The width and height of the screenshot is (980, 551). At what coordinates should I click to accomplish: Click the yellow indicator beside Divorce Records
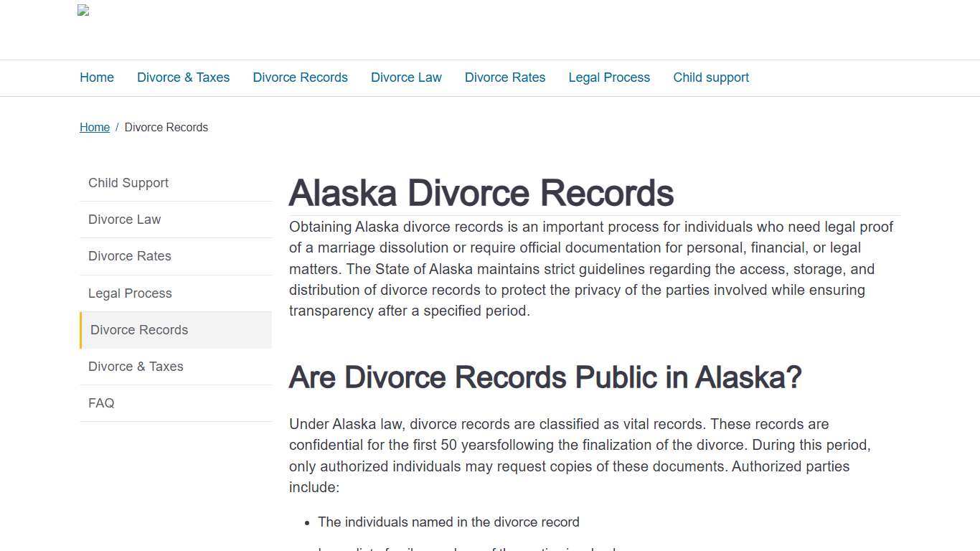click(x=80, y=330)
